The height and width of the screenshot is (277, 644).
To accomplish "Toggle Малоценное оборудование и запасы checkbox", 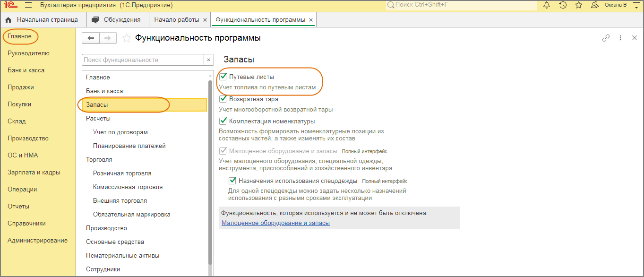I will pos(223,151).
